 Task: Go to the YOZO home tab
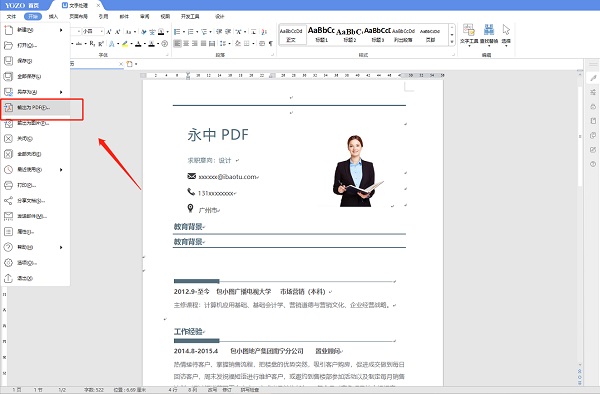pos(22,5)
